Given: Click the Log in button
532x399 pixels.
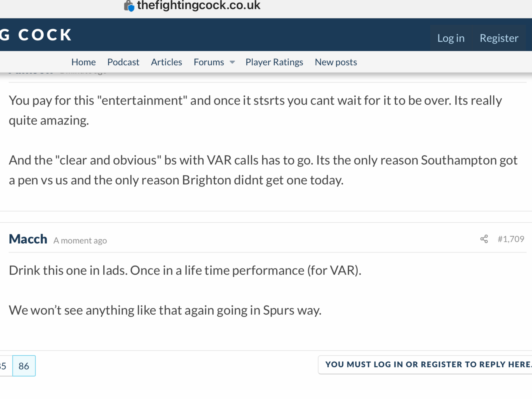Looking at the screenshot, I should (451, 38).
